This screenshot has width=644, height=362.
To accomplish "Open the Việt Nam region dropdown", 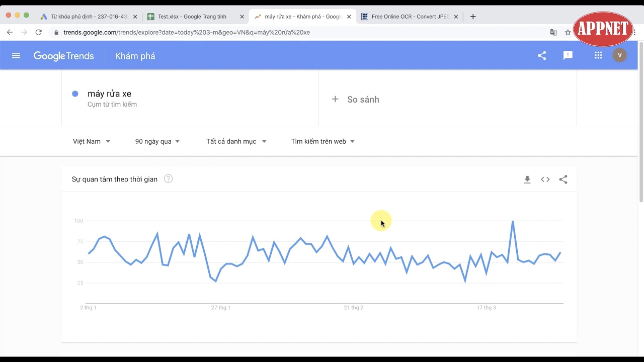I will tap(92, 141).
